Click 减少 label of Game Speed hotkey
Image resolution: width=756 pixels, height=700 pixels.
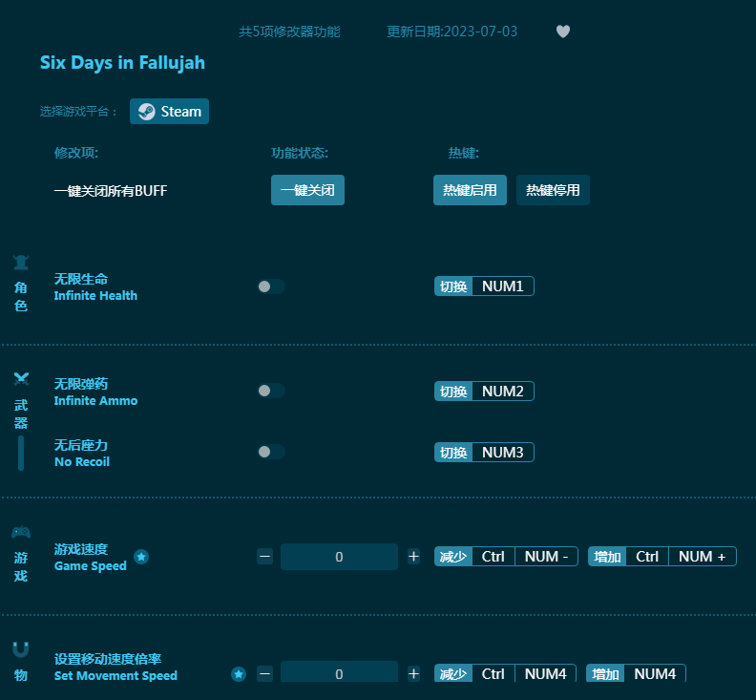(453, 556)
